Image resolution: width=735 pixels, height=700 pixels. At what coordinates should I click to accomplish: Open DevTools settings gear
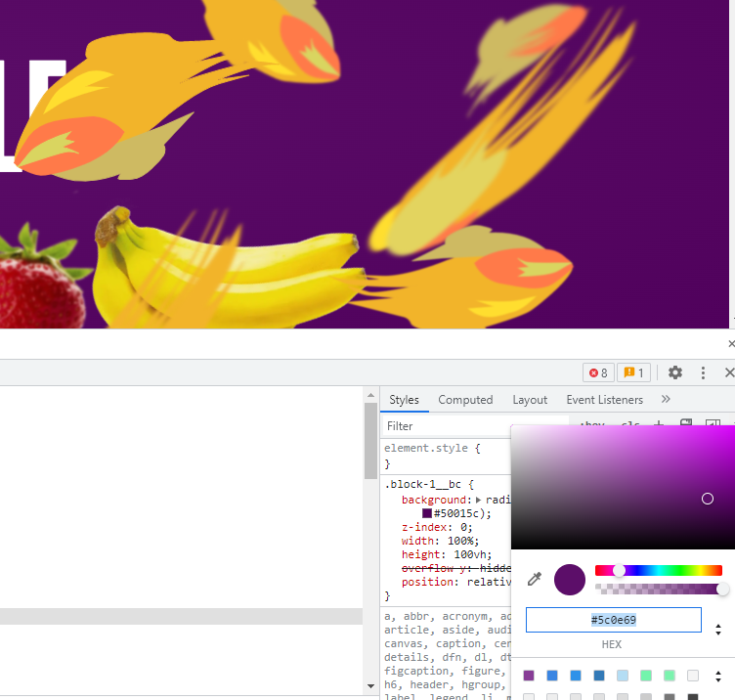click(675, 372)
